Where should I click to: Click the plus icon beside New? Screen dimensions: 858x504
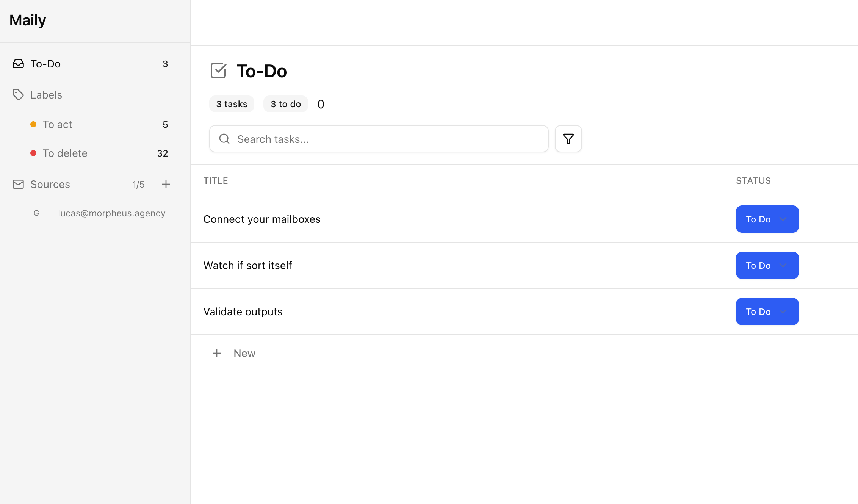click(216, 353)
